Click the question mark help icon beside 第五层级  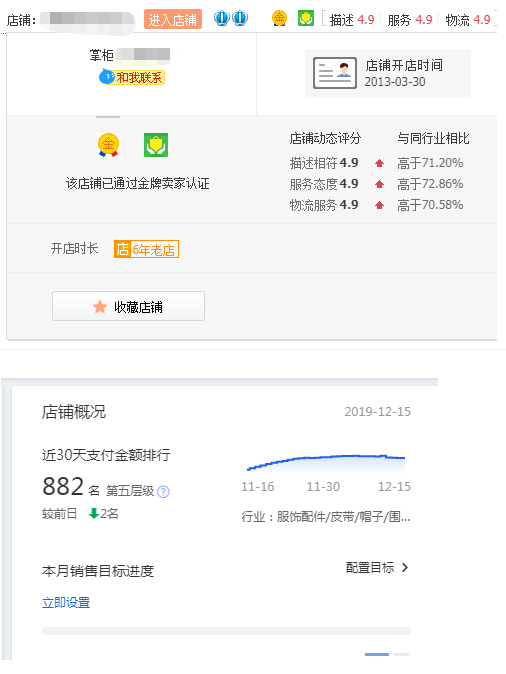point(163,491)
